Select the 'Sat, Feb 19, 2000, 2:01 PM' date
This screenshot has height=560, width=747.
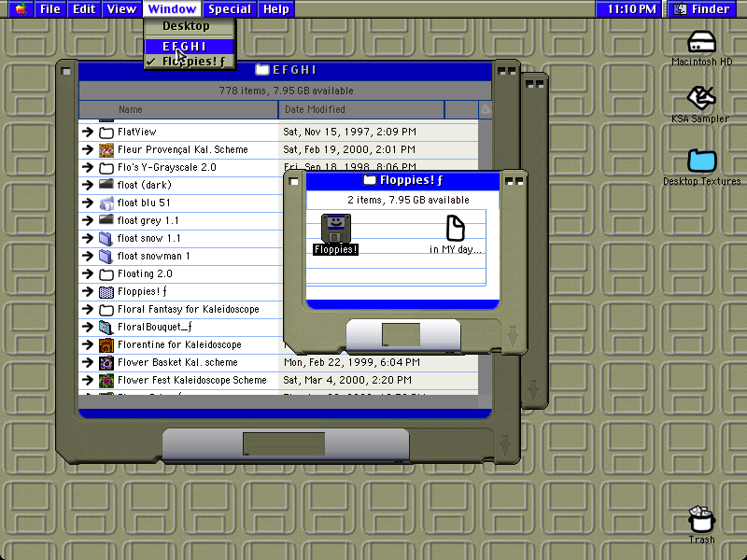click(349, 149)
